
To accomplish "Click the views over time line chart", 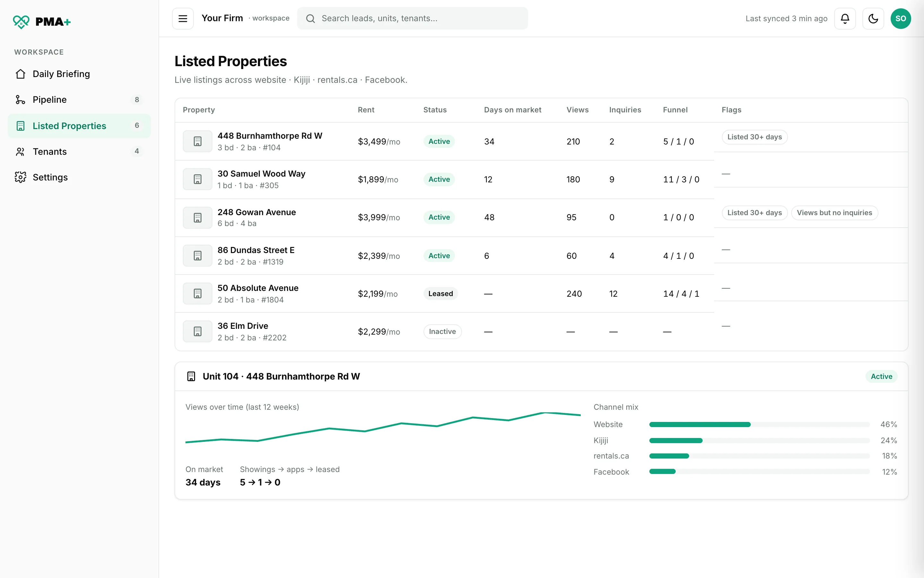I will (x=382, y=428).
